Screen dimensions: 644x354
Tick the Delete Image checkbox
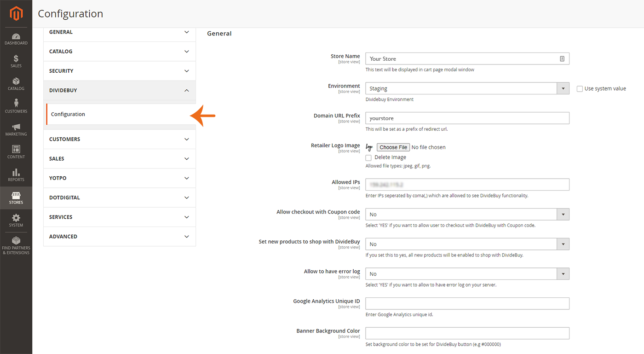(368, 157)
